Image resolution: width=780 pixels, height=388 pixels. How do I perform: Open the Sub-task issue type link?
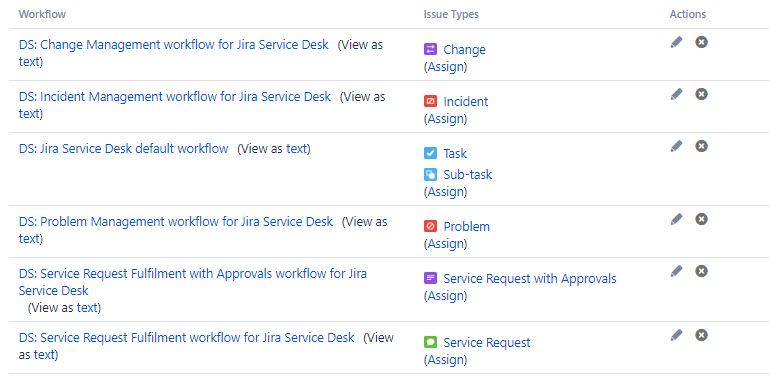468,175
